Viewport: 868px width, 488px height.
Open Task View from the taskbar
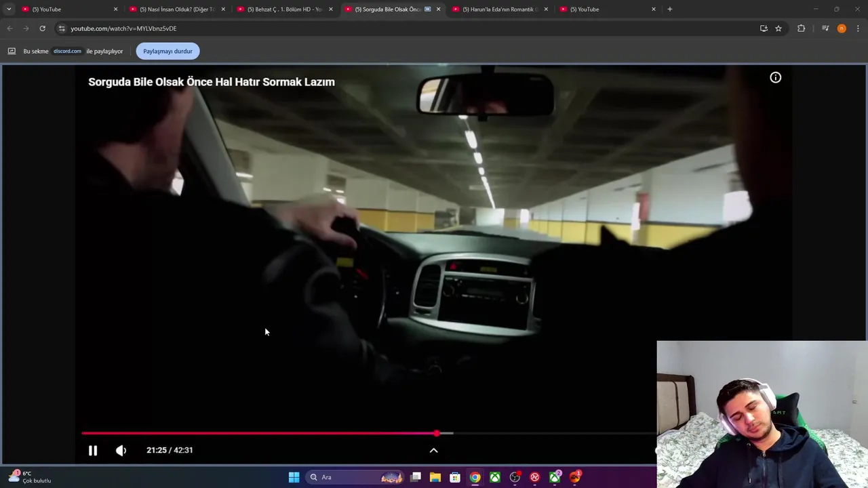416,477
